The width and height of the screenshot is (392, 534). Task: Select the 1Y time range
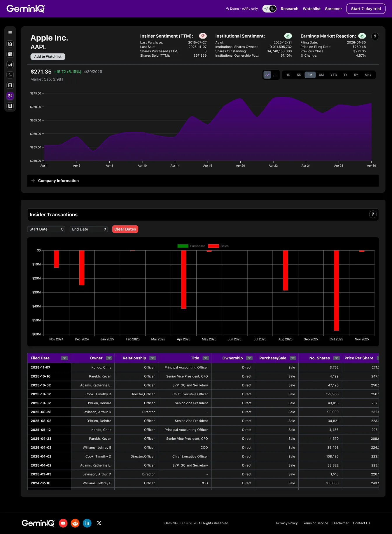pos(345,75)
